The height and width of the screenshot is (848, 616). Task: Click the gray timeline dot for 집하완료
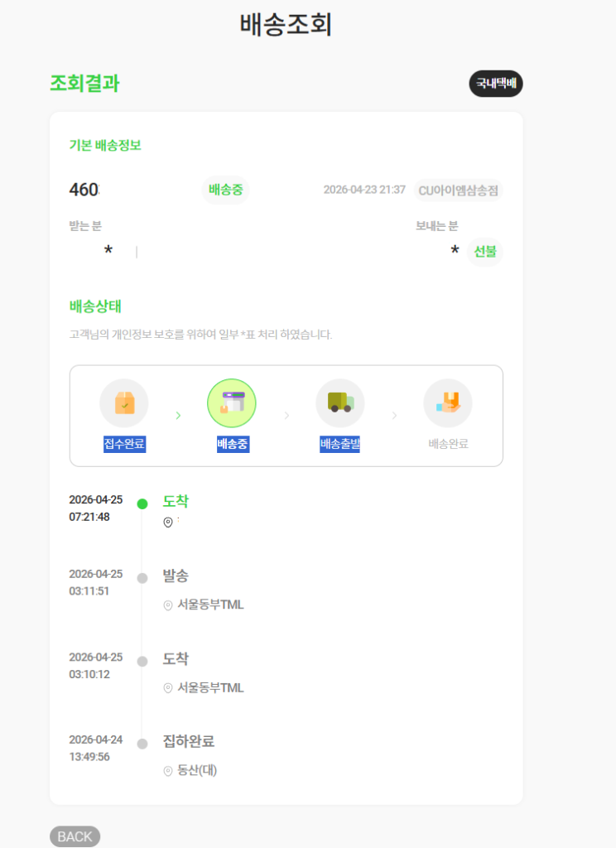[142, 744]
